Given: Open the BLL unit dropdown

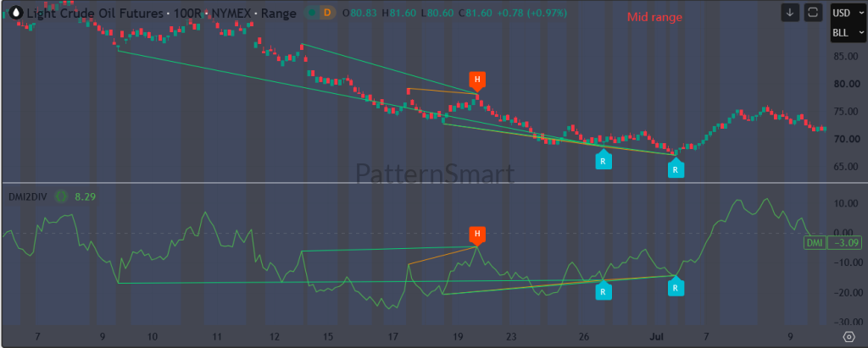Looking at the screenshot, I should click(x=848, y=33).
